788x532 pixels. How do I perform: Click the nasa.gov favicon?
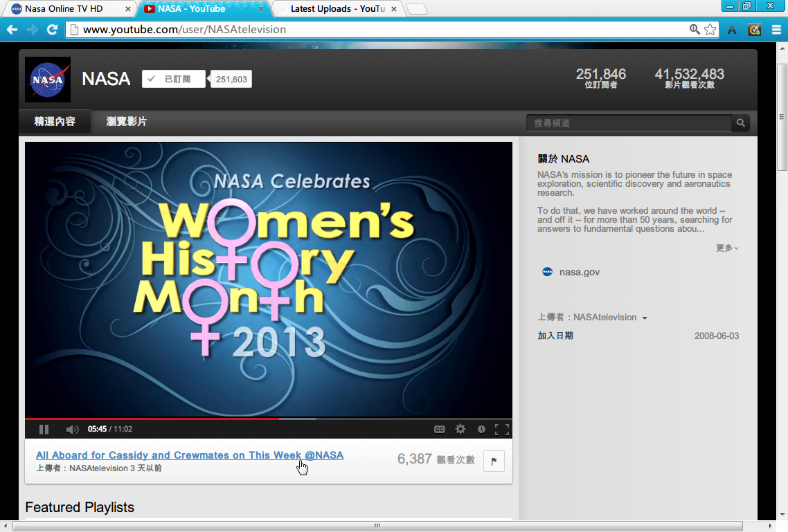pyautogui.click(x=547, y=272)
